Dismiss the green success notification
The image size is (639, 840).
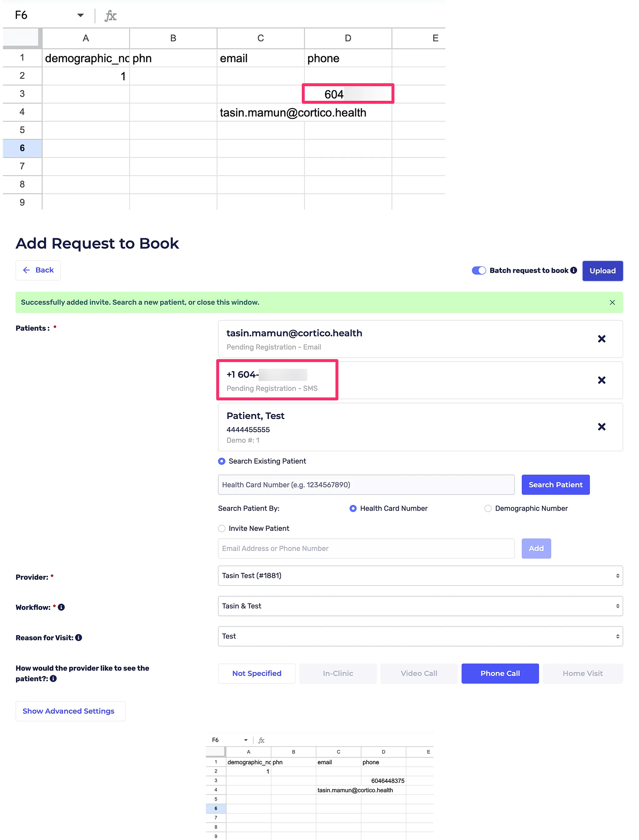[612, 302]
